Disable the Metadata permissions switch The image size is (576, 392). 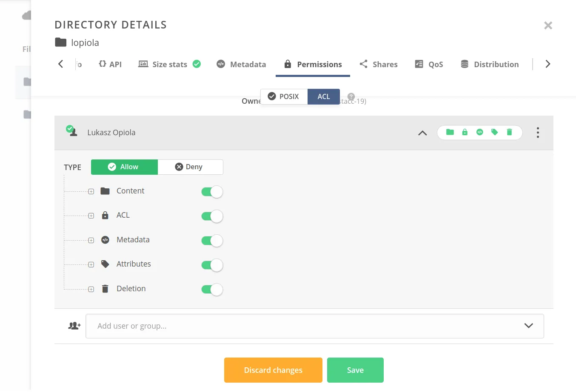[212, 241]
